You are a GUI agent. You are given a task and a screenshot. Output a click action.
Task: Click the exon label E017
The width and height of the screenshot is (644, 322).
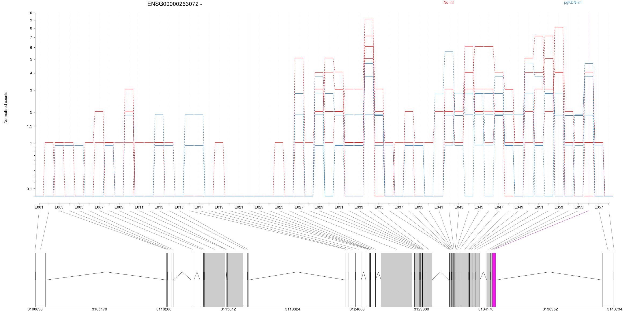point(199,207)
